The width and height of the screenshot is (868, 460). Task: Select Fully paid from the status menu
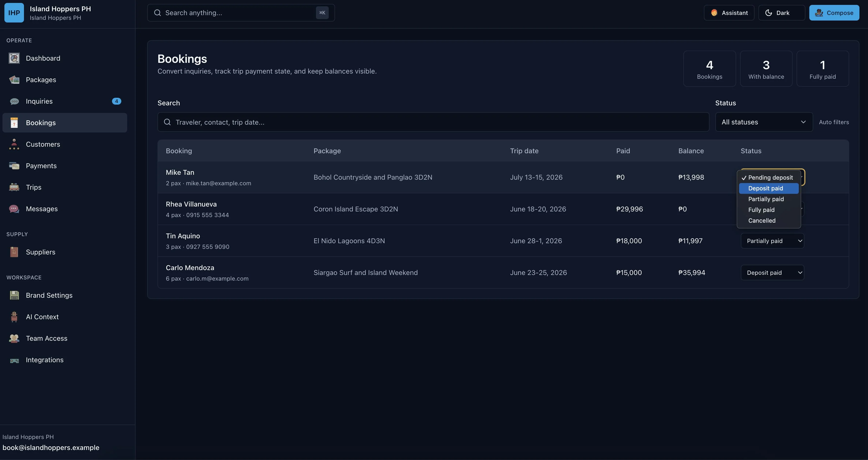(x=769, y=210)
